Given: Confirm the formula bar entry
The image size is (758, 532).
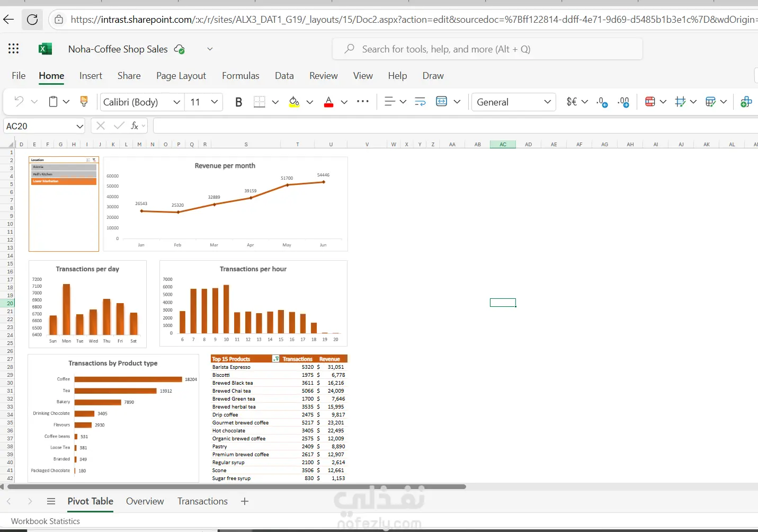Looking at the screenshot, I should pyautogui.click(x=119, y=126).
